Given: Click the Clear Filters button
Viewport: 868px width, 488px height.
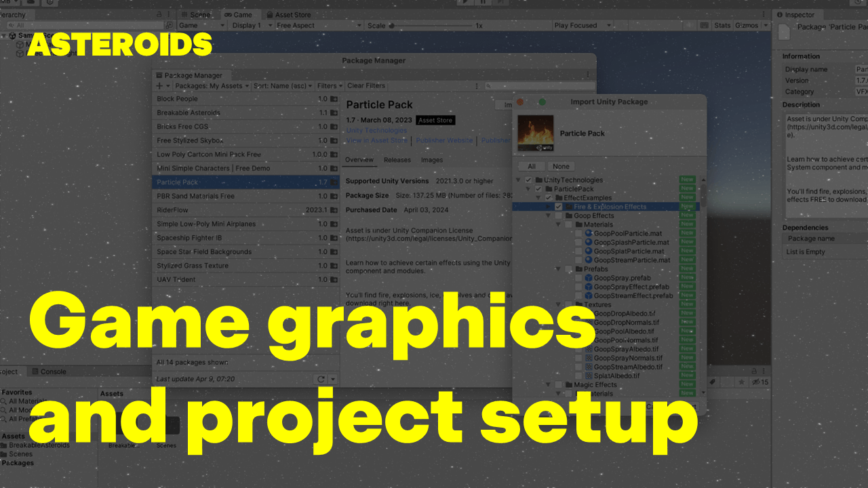Looking at the screenshot, I should pyautogui.click(x=366, y=86).
